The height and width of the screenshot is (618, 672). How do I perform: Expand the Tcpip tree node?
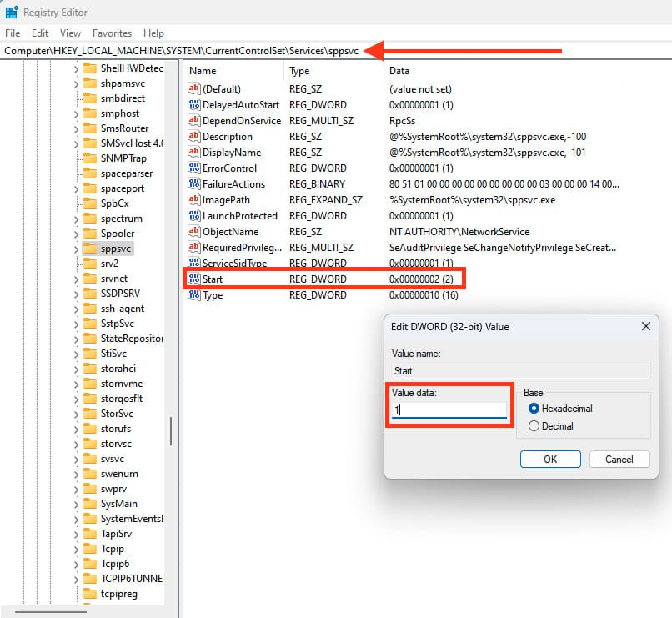pos(77,549)
